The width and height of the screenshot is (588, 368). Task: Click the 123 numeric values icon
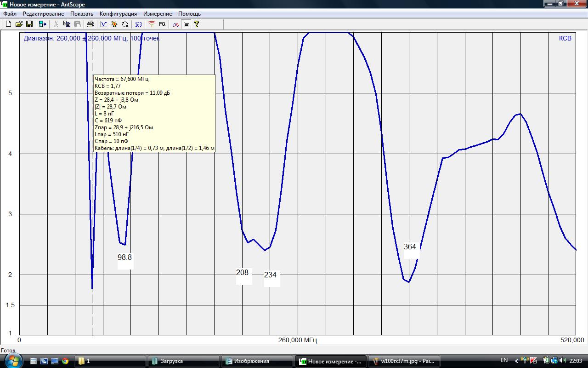(x=138, y=24)
